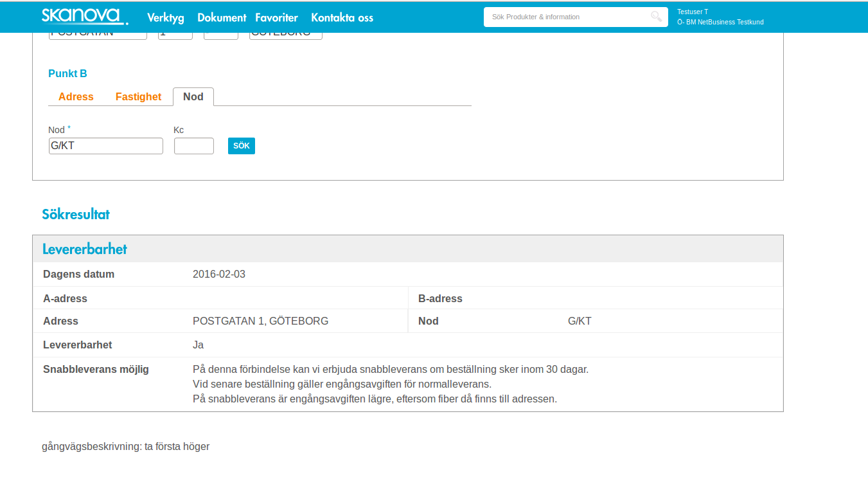868x486 pixels.
Task: Click the A-adress column label
Action: 65,299
